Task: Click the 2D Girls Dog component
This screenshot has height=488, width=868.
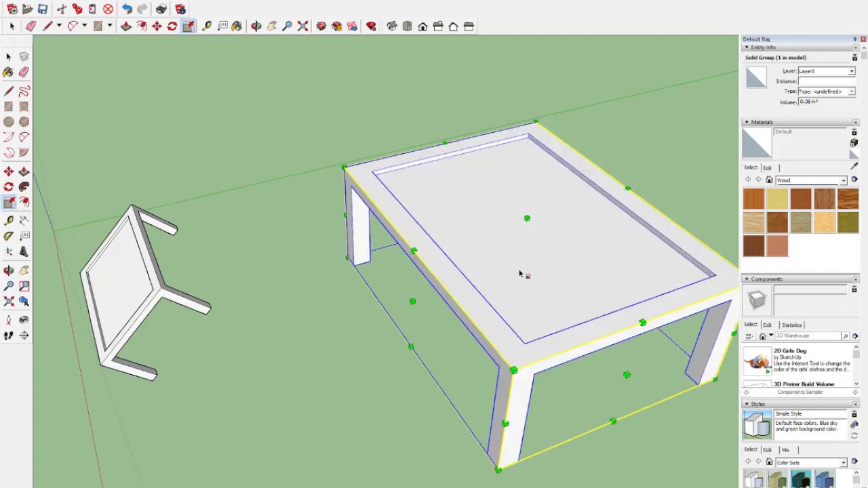Action: point(790,351)
